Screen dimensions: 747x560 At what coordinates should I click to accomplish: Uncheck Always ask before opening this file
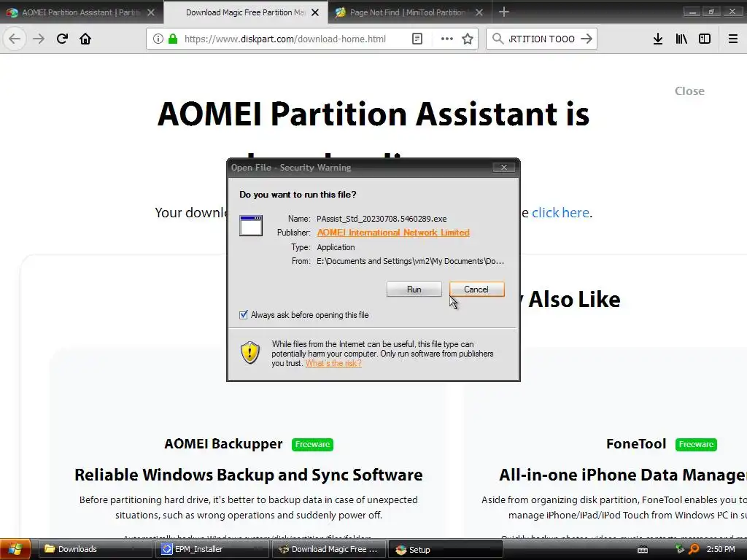244,315
